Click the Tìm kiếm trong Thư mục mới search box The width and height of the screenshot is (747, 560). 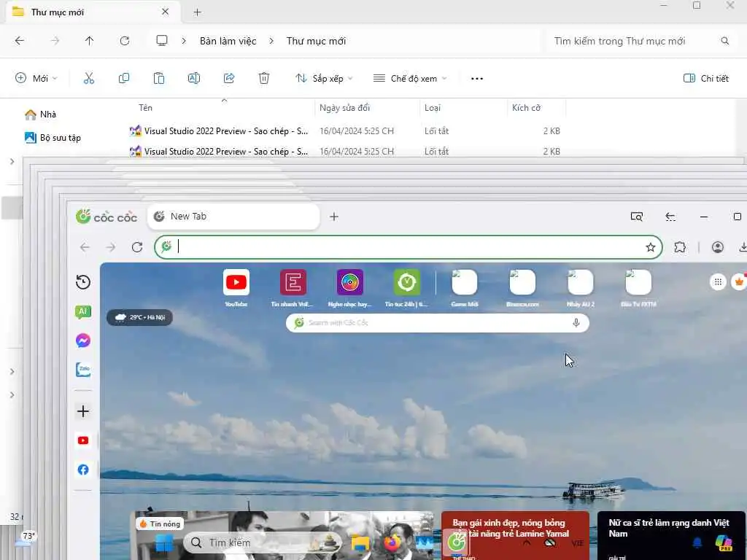641,41
